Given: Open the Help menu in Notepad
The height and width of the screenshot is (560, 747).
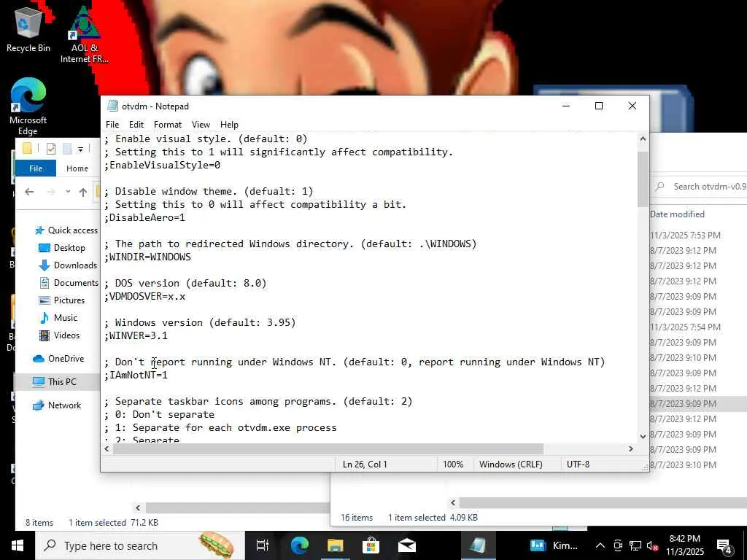Looking at the screenshot, I should [229, 124].
